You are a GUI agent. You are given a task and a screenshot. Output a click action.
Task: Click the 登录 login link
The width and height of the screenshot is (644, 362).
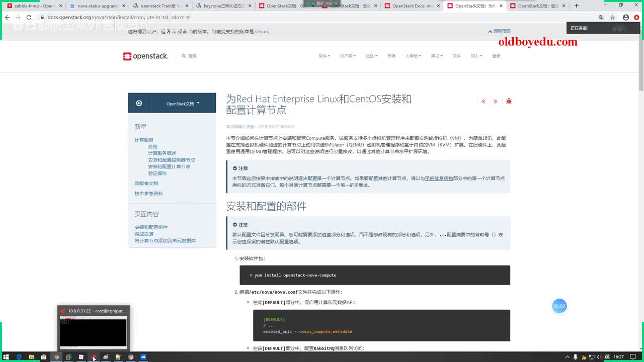[x=496, y=56]
